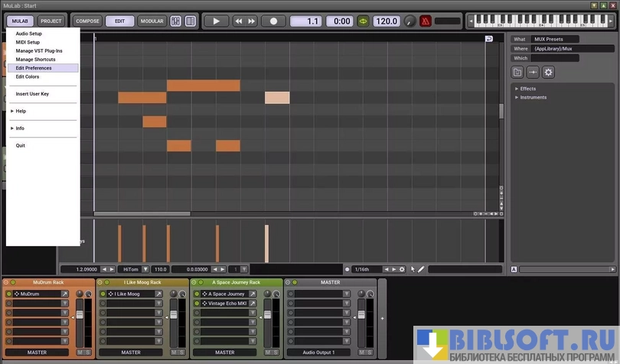Switch to the MODULAR view
620x364 pixels.
(x=152, y=21)
